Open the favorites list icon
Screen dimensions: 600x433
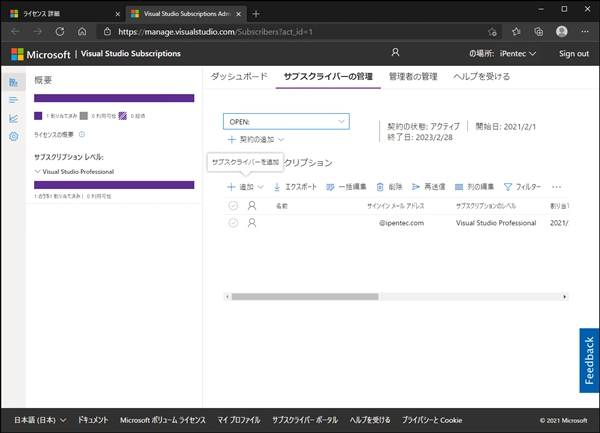point(516,32)
